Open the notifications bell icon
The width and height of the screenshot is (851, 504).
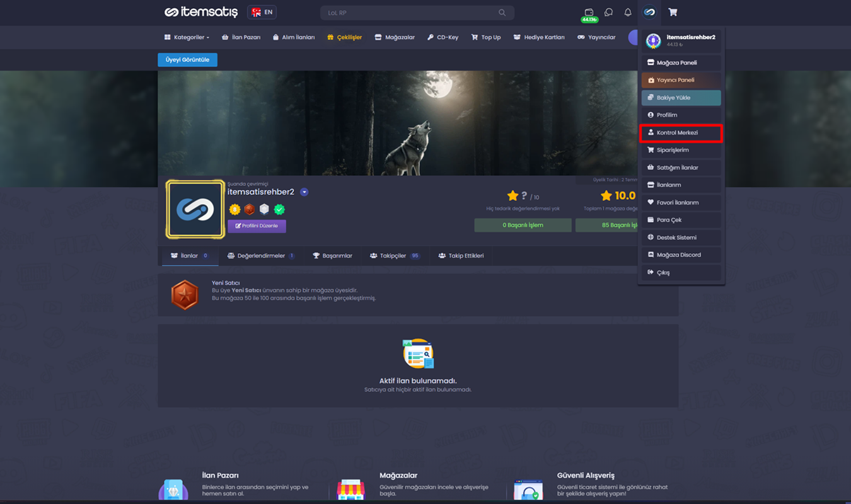pyautogui.click(x=628, y=12)
